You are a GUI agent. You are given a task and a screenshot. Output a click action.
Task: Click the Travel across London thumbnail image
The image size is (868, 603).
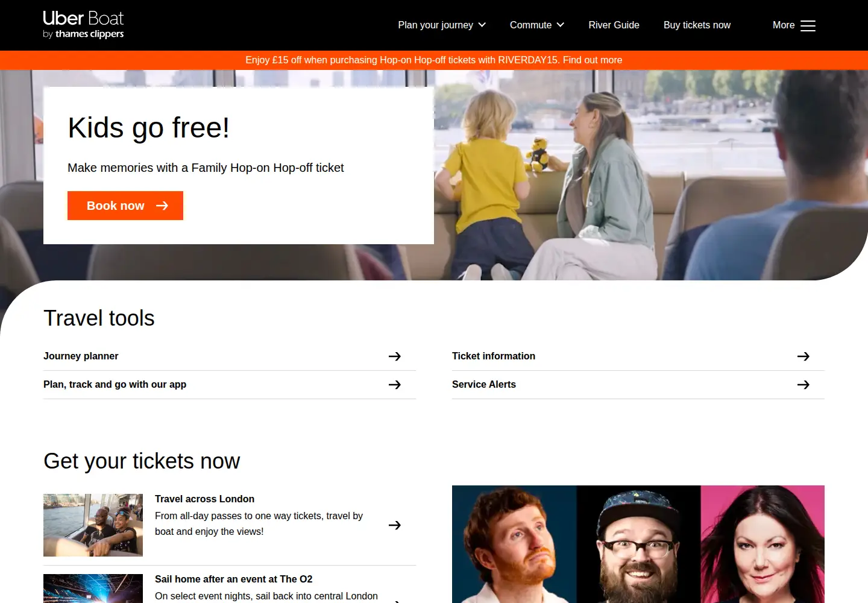click(93, 525)
